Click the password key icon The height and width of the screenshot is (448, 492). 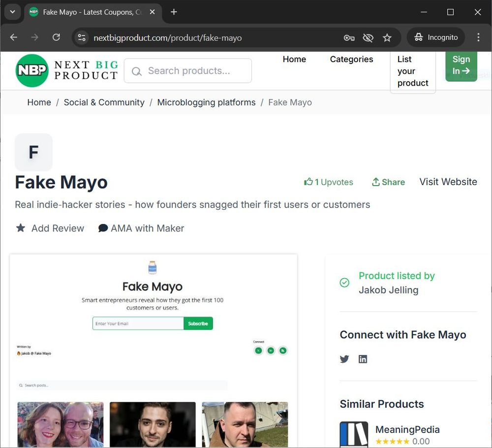349,38
